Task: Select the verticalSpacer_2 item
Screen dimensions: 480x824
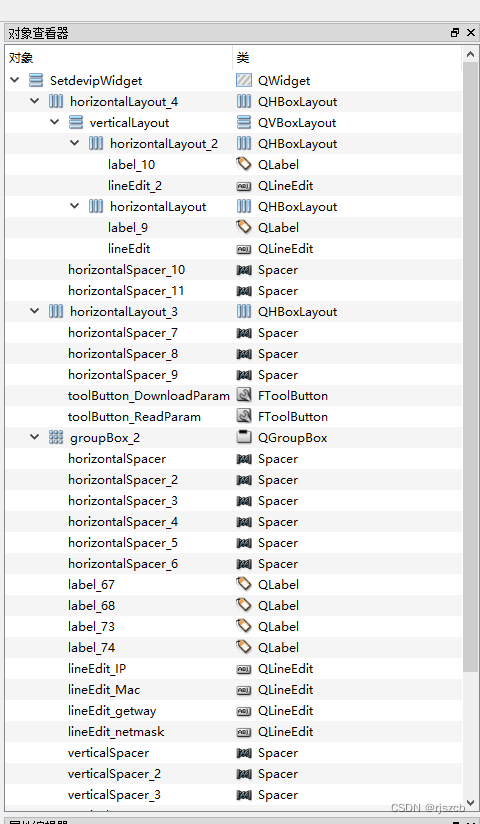Action: click(x=114, y=774)
